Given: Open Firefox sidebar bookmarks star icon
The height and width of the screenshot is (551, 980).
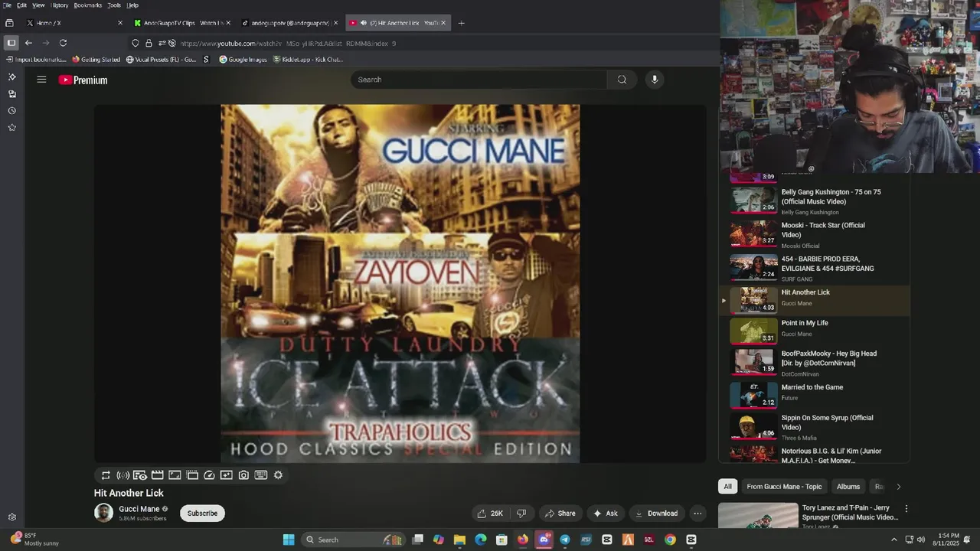Looking at the screenshot, I should pyautogui.click(x=11, y=128).
